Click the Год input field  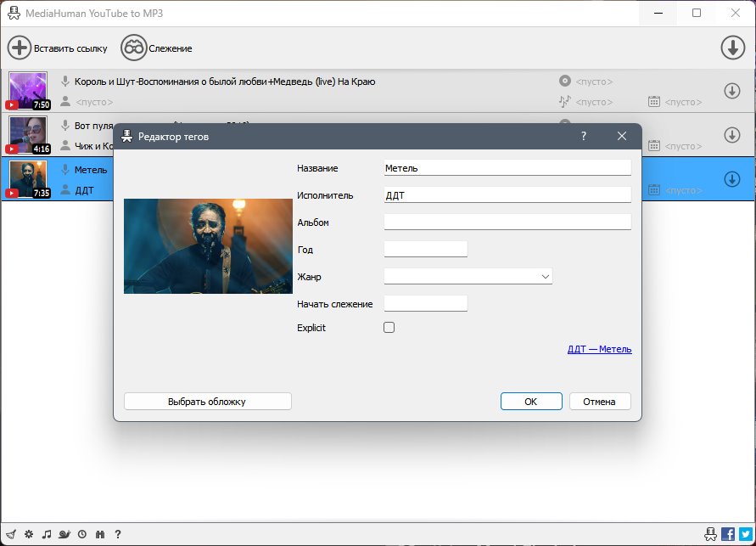point(426,249)
